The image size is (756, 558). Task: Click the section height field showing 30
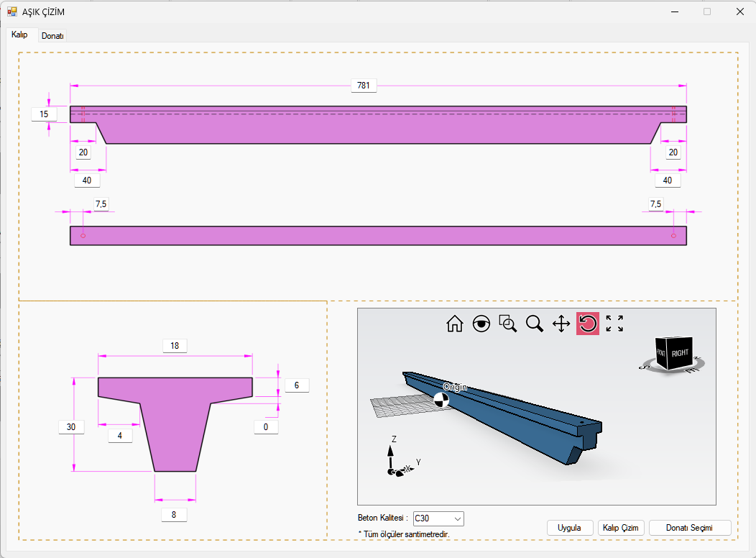tap(71, 427)
